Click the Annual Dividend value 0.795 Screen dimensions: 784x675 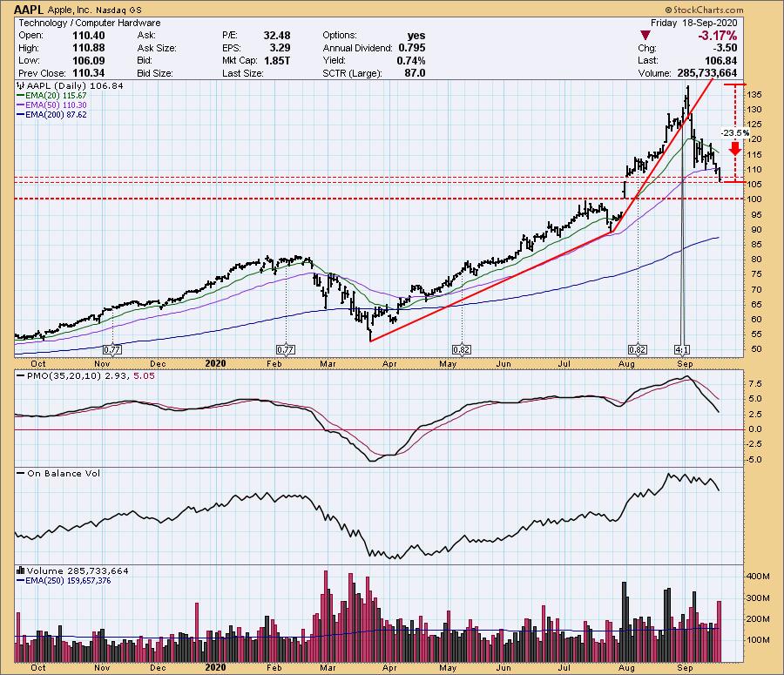(412, 48)
